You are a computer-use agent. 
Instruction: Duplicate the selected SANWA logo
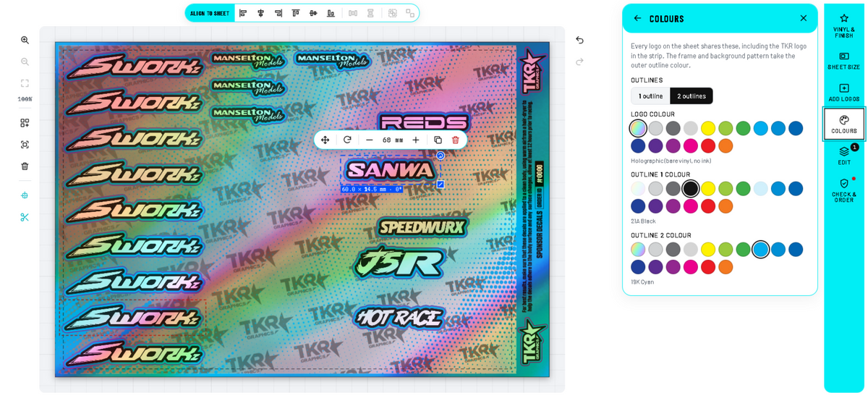coord(438,140)
